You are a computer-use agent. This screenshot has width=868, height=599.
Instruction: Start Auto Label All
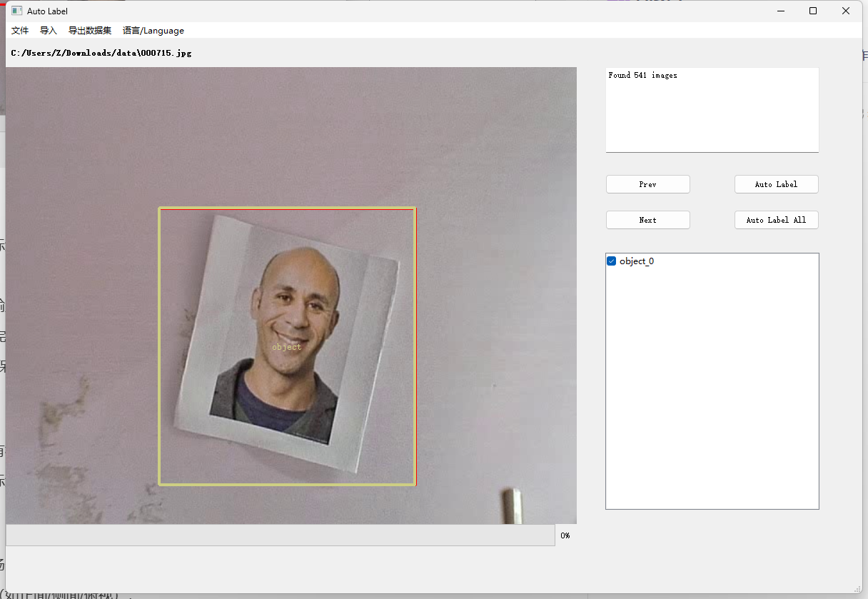click(776, 220)
